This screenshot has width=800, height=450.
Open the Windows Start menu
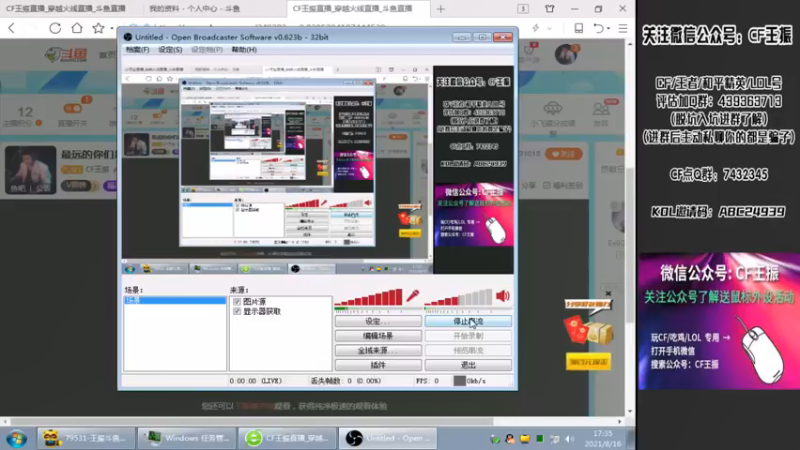(16, 439)
